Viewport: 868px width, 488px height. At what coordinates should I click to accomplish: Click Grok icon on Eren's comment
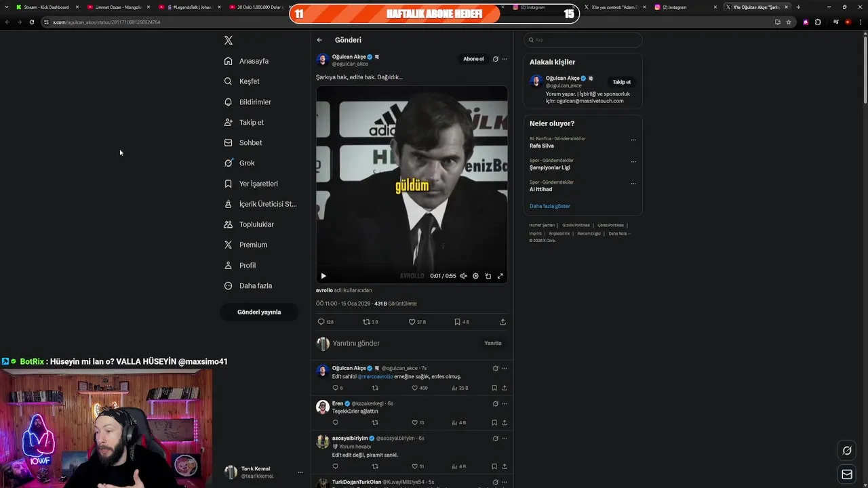[x=495, y=404]
